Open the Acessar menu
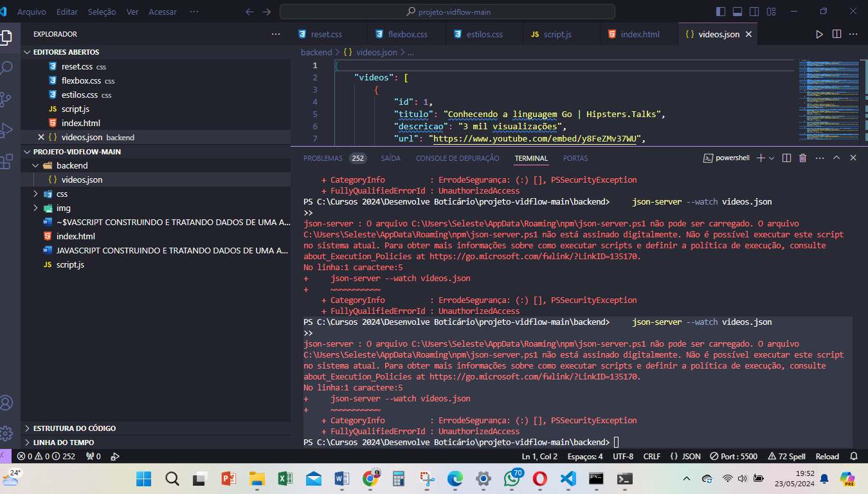 [x=163, y=12]
